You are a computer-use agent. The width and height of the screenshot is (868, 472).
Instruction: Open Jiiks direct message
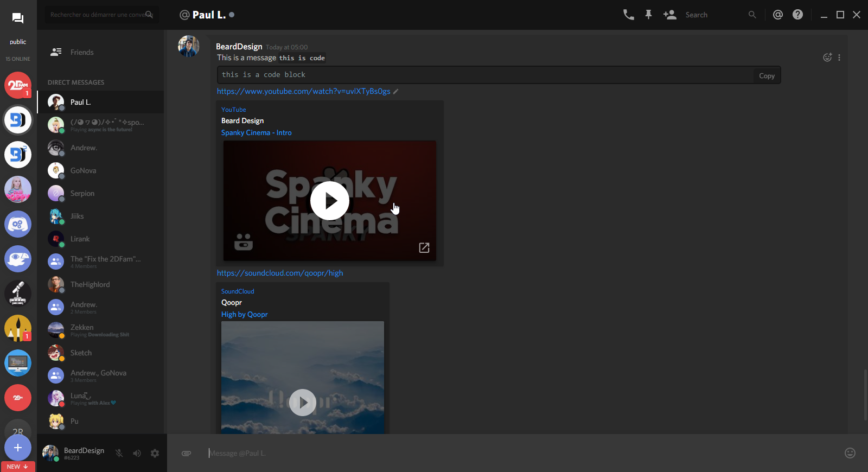pyautogui.click(x=100, y=216)
